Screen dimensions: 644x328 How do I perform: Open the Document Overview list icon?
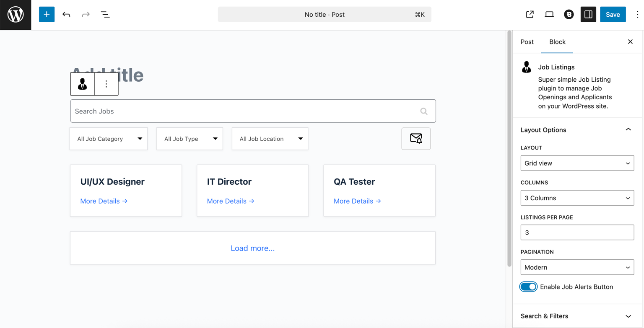105,15
